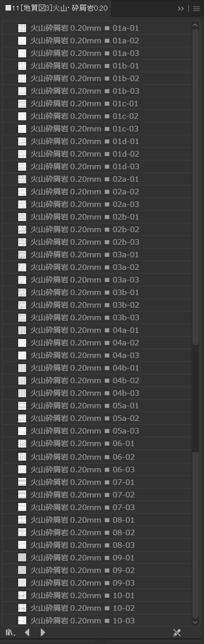The image size is (204, 644).
Task: Choose swatch 火山砕屑岩 0.20mm 02a-02
Action: (x=97, y=192)
